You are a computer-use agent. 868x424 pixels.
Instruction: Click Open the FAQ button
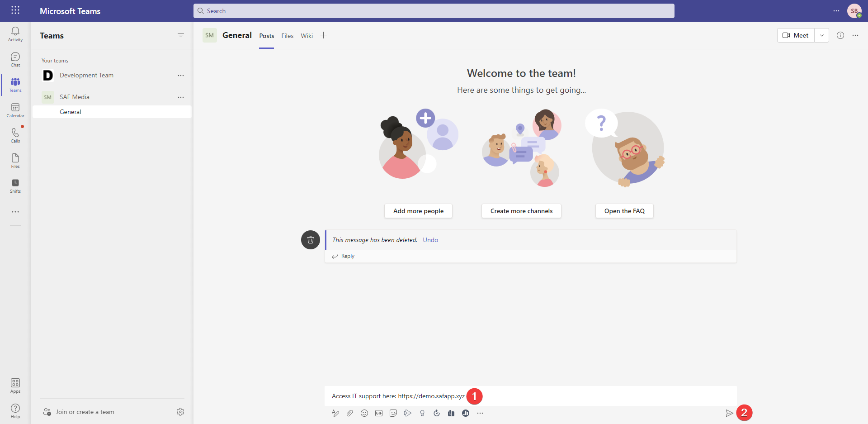pyautogui.click(x=624, y=211)
